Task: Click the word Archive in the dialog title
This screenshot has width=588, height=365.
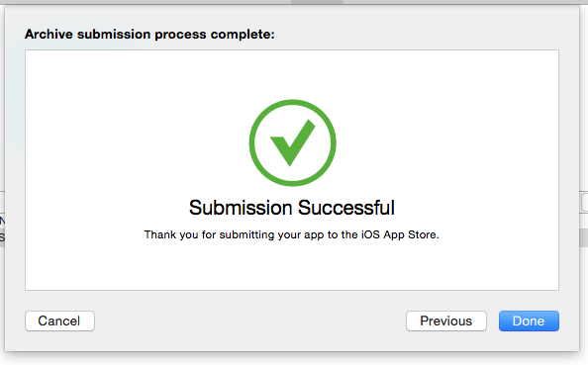Action: 49,34
